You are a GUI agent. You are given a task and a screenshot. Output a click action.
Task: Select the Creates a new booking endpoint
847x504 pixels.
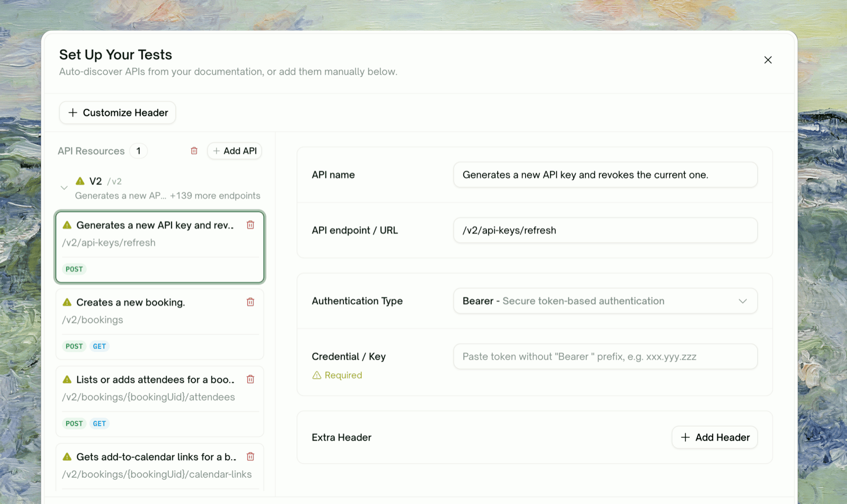tap(160, 324)
